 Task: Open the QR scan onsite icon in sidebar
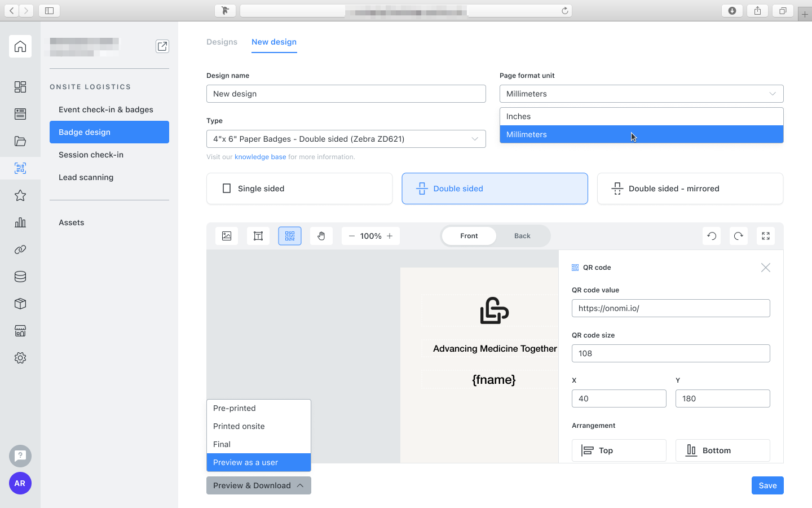click(20, 168)
